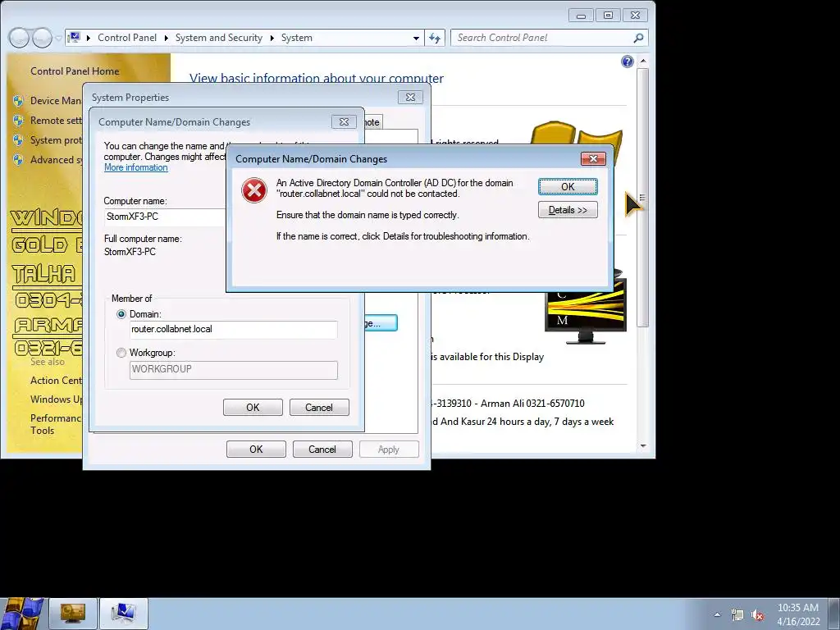
Task: Click scroll down arrow in Control Panel
Action: pyautogui.click(x=643, y=445)
